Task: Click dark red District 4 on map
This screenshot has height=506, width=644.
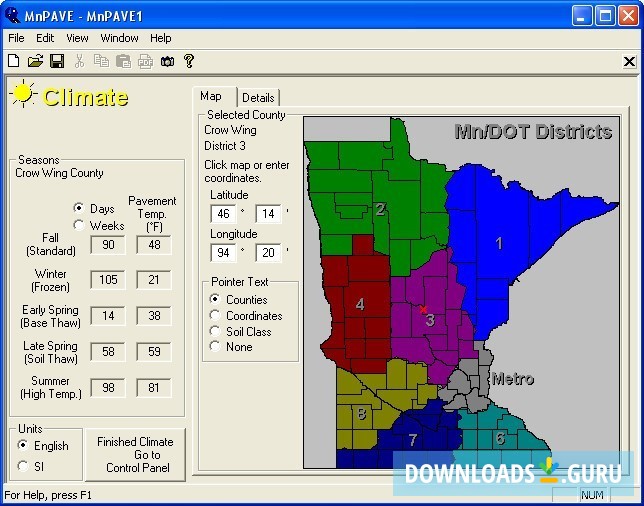Action: pos(360,304)
